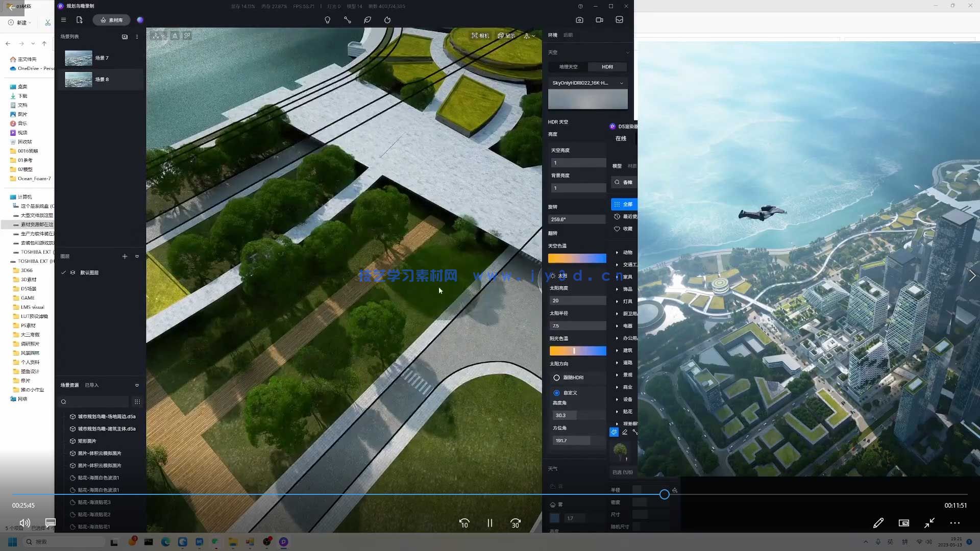Skip forward 30 seconds
This screenshot has height=551, width=980.
[x=516, y=523]
